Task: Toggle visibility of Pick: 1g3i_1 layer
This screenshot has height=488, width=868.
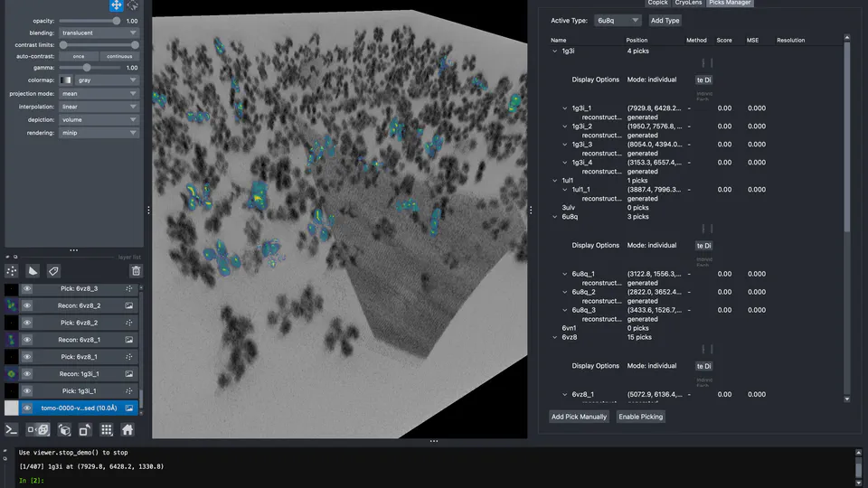Action: 26,390
